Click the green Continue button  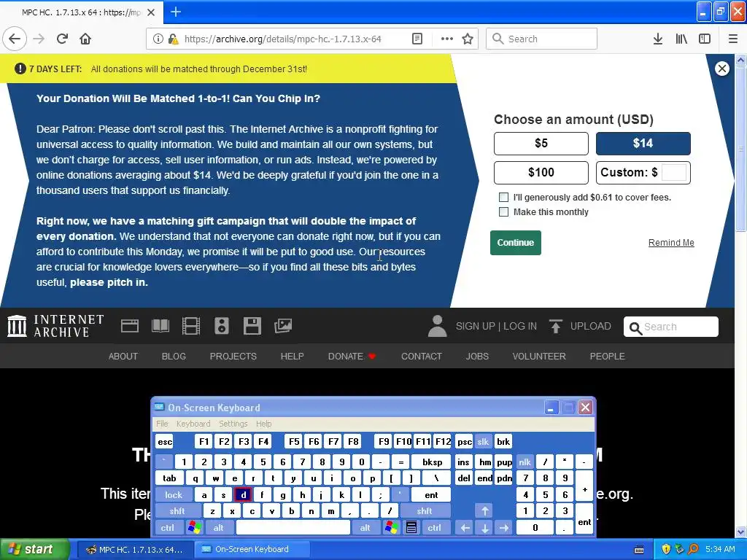516,243
